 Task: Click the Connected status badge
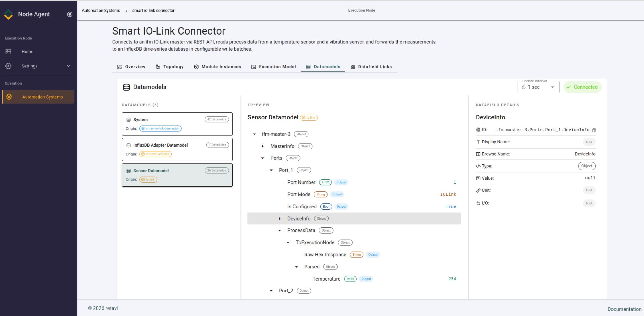coord(582,87)
